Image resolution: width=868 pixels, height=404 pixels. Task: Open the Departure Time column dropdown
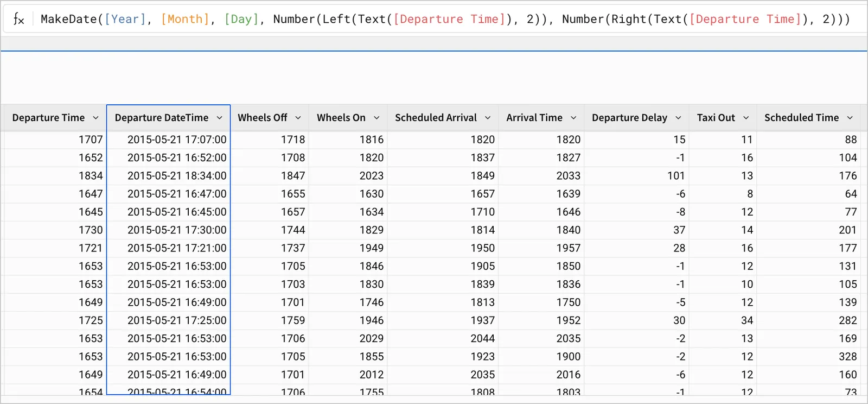pyautogui.click(x=95, y=118)
